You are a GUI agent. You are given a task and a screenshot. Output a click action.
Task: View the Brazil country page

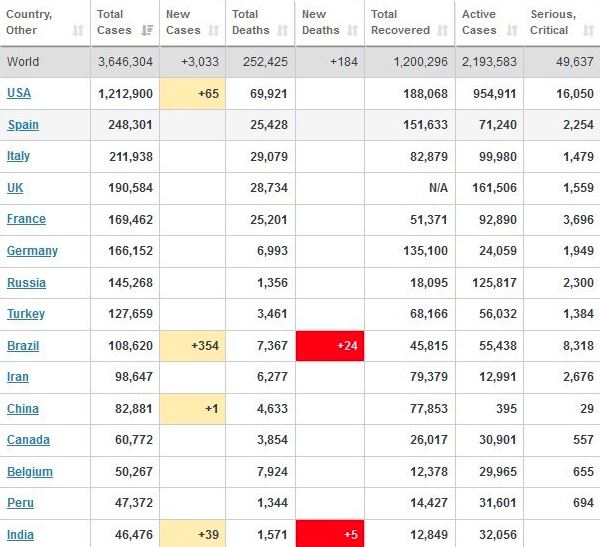point(22,346)
